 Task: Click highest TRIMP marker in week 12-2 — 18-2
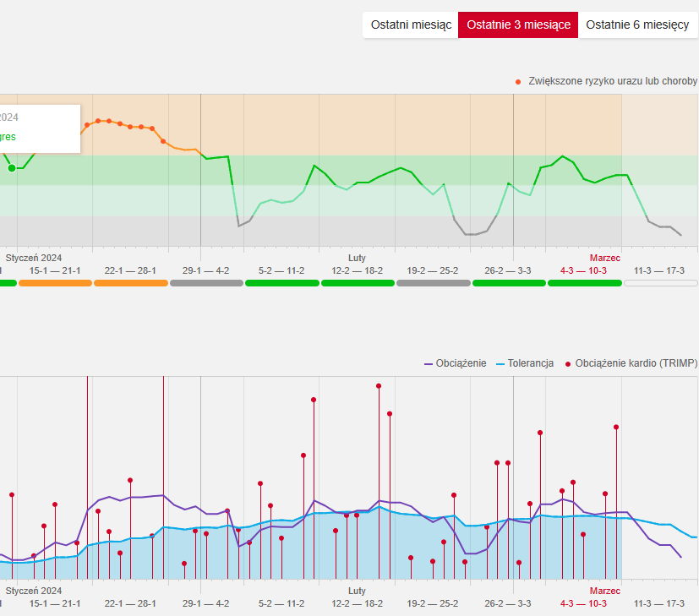pyautogui.click(x=379, y=386)
